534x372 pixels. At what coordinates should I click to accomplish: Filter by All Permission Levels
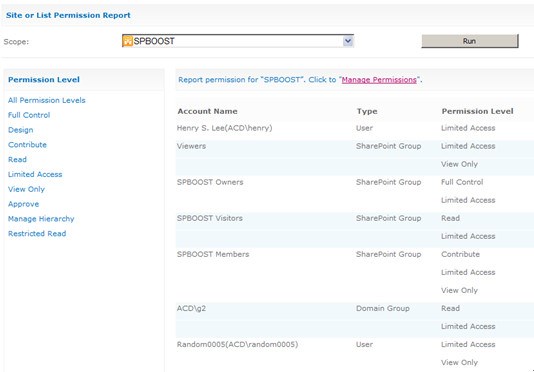tap(47, 100)
